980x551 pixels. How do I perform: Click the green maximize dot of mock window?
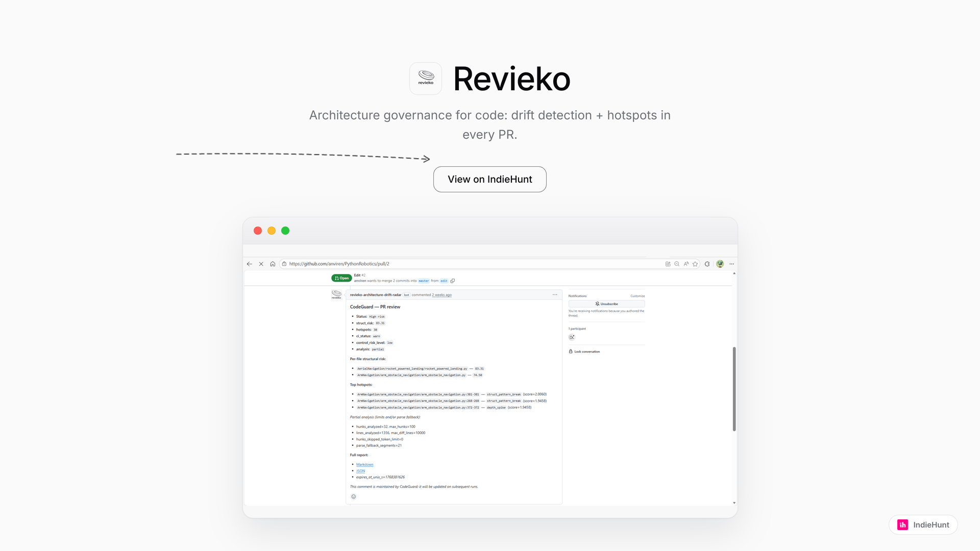[x=285, y=231]
